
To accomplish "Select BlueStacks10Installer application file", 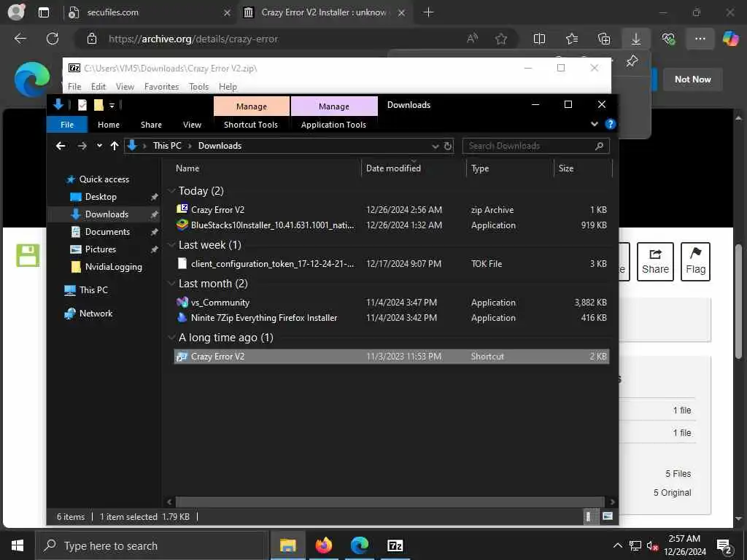I will click(391, 225).
